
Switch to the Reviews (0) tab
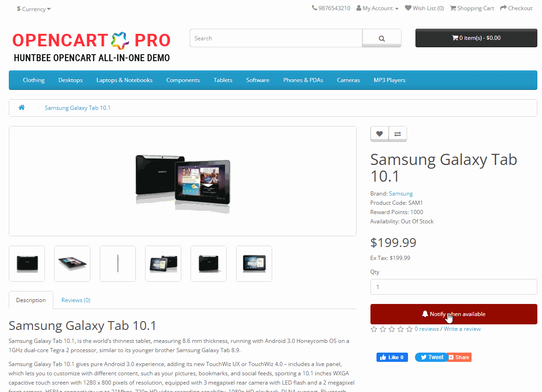tap(76, 300)
